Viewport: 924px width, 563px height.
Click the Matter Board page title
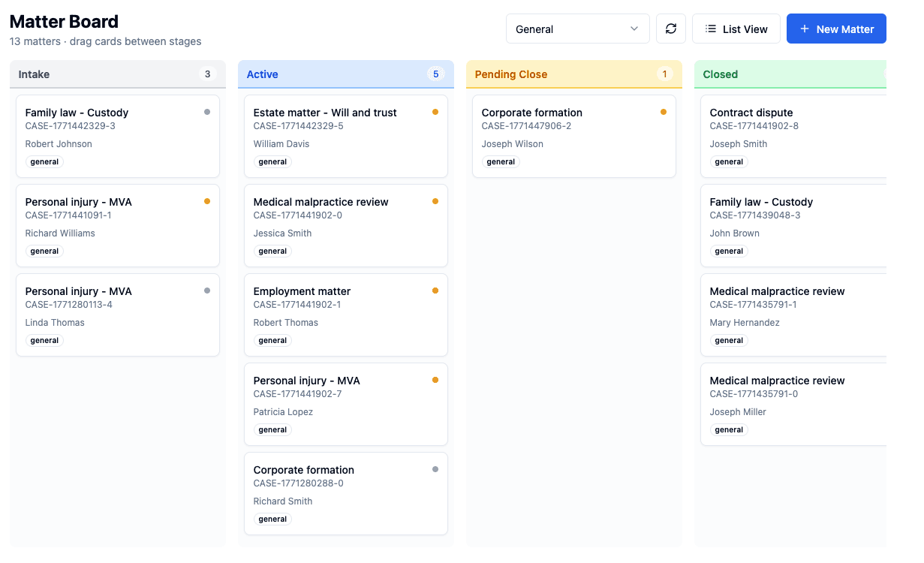point(64,21)
